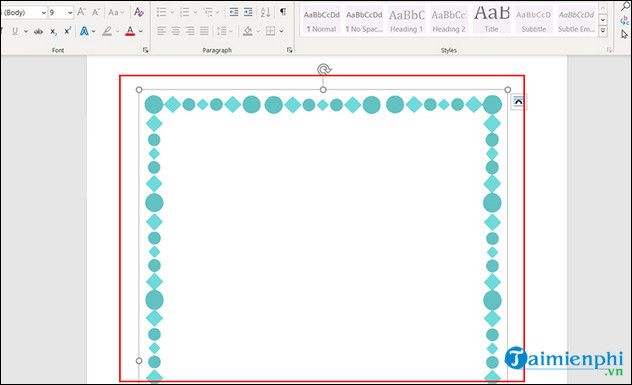Align text left

[x=161, y=31]
